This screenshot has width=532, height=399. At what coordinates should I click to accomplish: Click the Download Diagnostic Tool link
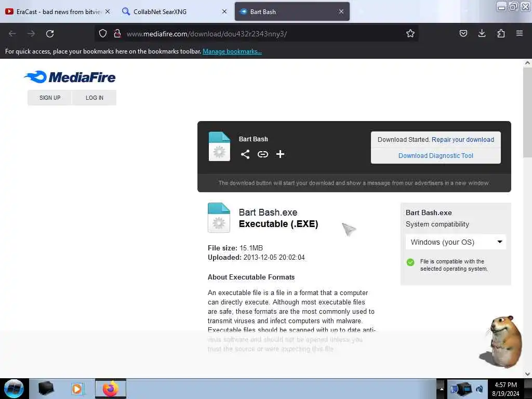click(x=436, y=156)
